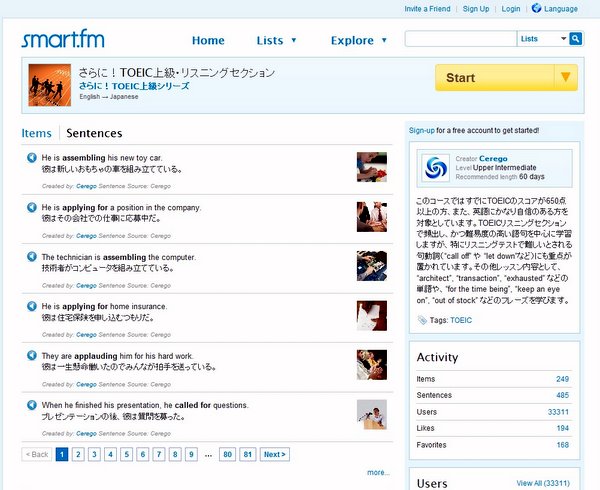The image size is (600, 490).
Task: Click the Users count 33311
Action: tap(558, 412)
